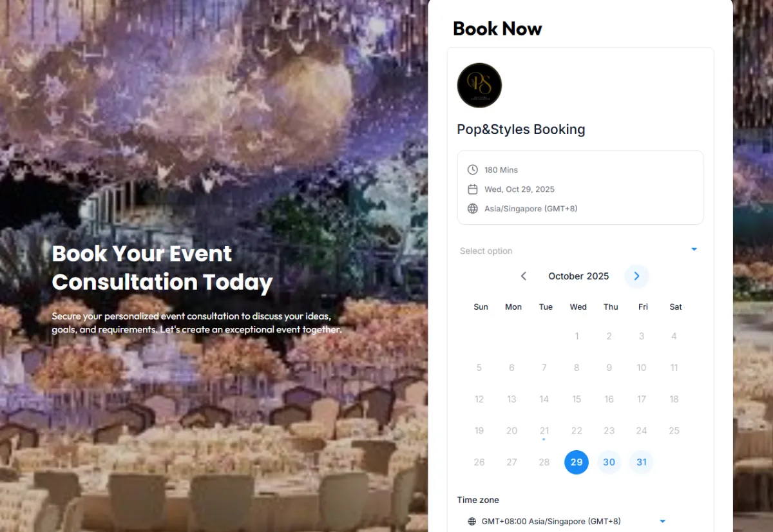This screenshot has height=532, width=773.
Task: Click the Wed weekday column header
Action: pyautogui.click(x=578, y=307)
